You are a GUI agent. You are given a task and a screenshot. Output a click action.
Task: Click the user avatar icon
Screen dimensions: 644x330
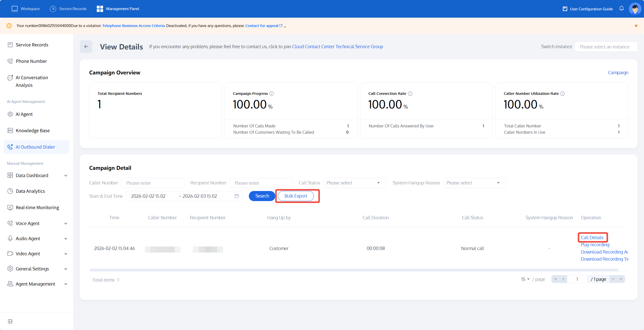point(635,9)
